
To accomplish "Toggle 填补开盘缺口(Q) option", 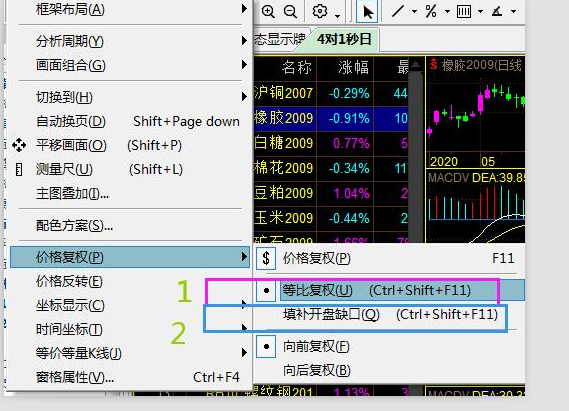I will point(390,315).
